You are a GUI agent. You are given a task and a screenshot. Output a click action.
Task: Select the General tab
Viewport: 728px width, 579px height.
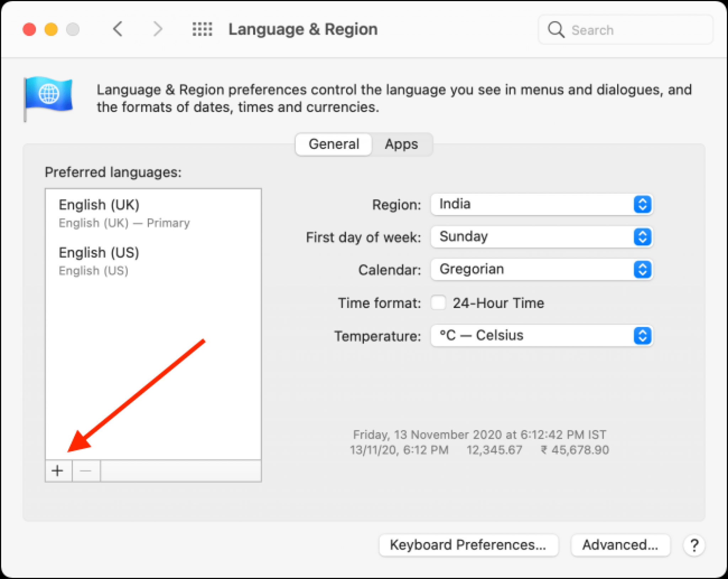pos(334,144)
